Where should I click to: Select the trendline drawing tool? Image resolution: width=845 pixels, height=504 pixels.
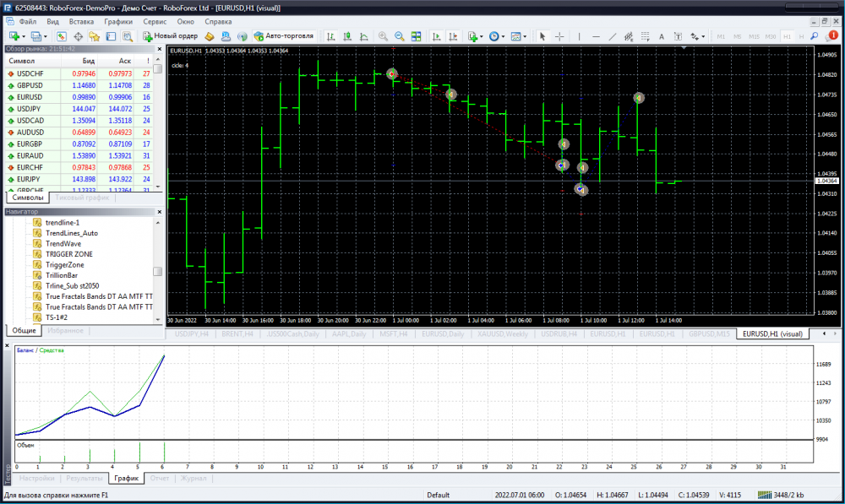[613, 36]
